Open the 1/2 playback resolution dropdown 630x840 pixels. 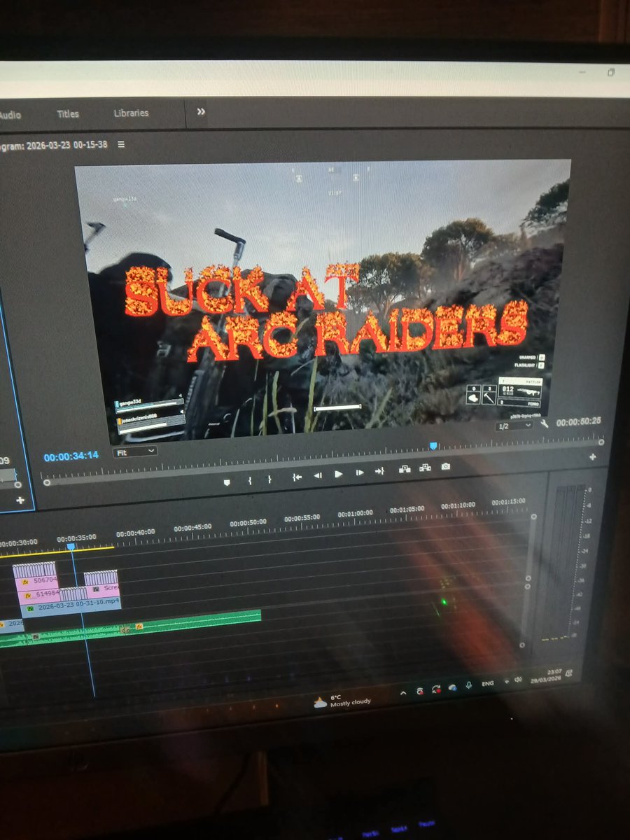coord(513,426)
